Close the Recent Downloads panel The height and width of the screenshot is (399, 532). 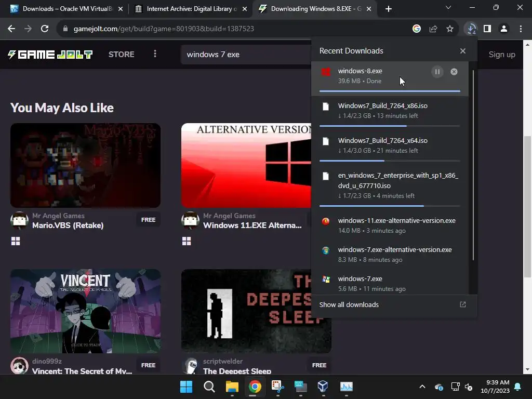463,51
